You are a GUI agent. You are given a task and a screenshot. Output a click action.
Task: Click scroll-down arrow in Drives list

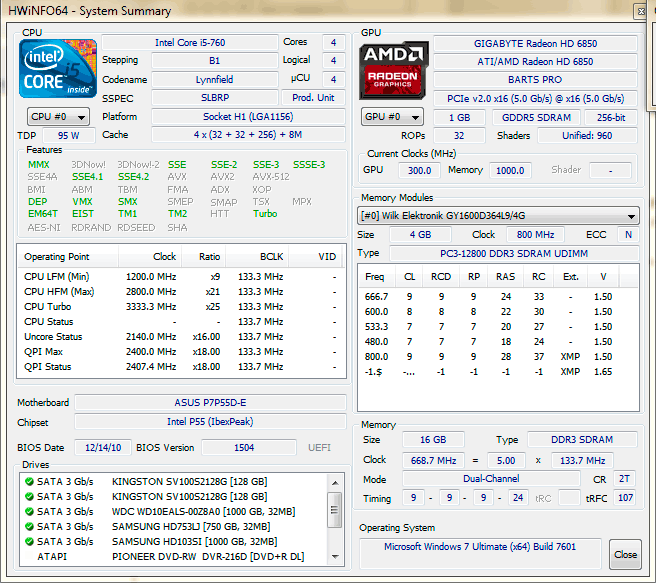[x=335, y=557]
